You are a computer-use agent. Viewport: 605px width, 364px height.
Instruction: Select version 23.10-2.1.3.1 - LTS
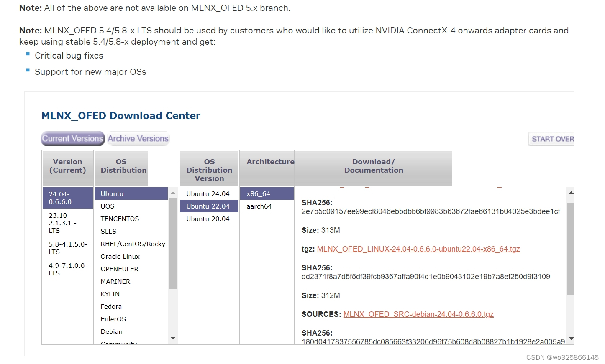[x=66, y=223]
